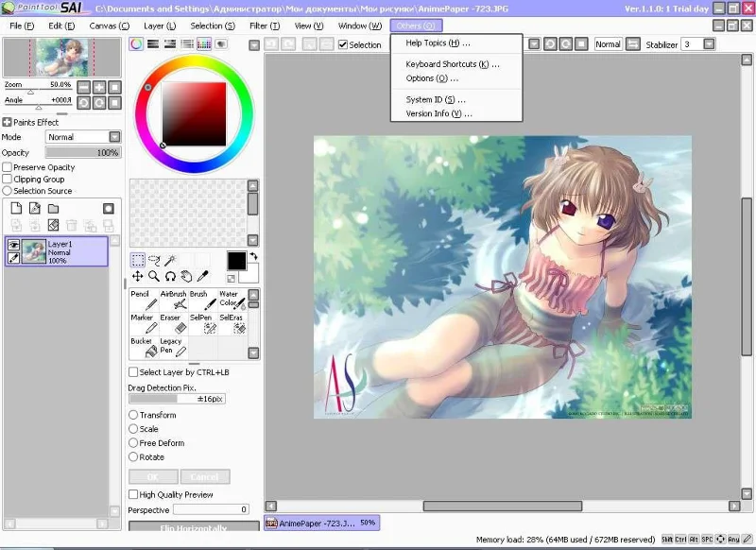
Task: Uncheck the Selection checkbox in toolbar
Action: tap(343, 44)
